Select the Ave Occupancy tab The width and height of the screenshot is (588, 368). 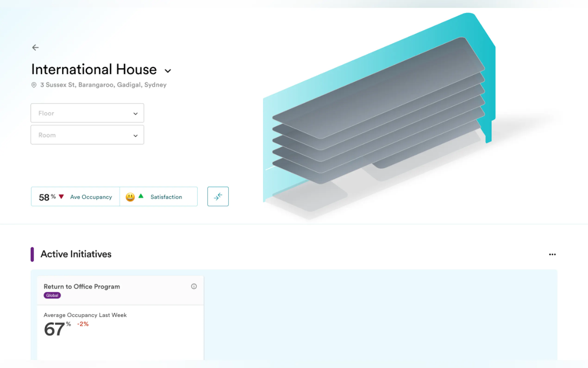91,197
